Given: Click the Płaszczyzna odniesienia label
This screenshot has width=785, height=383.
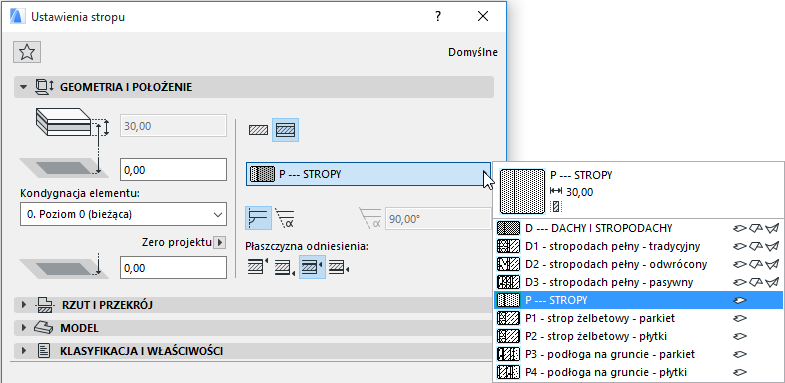Looking at the screenshot, I should tap(306, 246).
